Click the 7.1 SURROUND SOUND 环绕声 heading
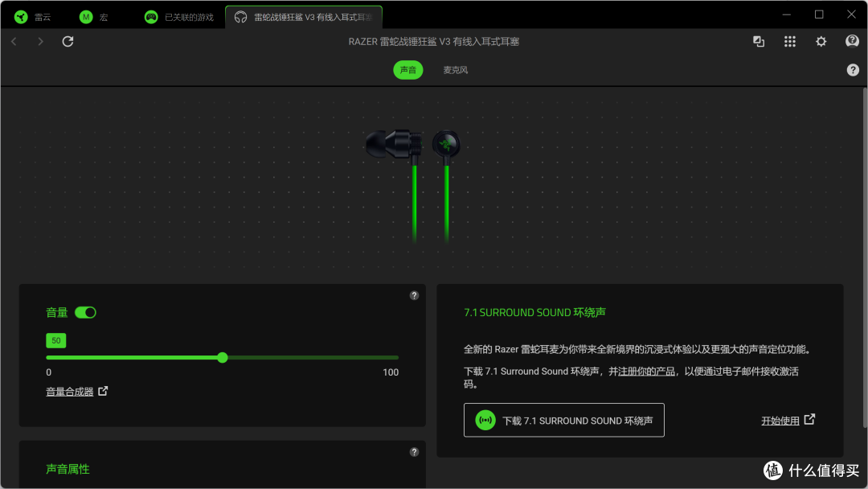This screenshot has width=868, height=489. [x=534, y=312]
